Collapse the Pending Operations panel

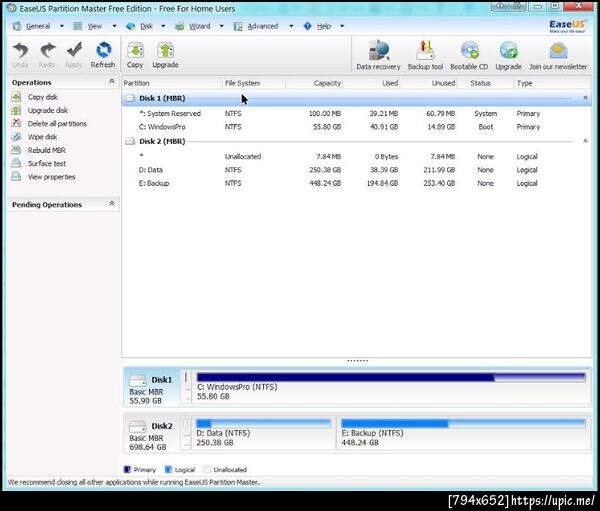pos(112,203)
